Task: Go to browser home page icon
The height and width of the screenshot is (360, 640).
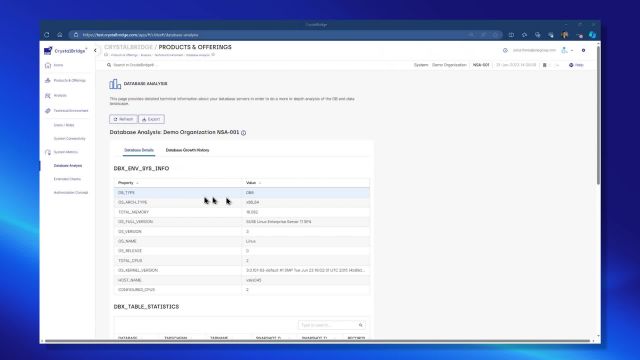Action: [x=60, y=35]
